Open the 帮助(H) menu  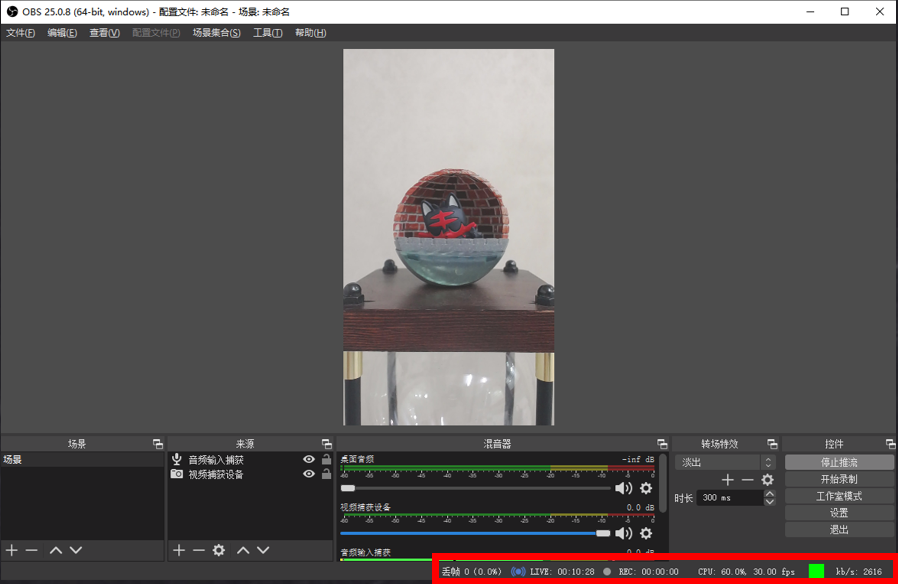pos(310,33)
